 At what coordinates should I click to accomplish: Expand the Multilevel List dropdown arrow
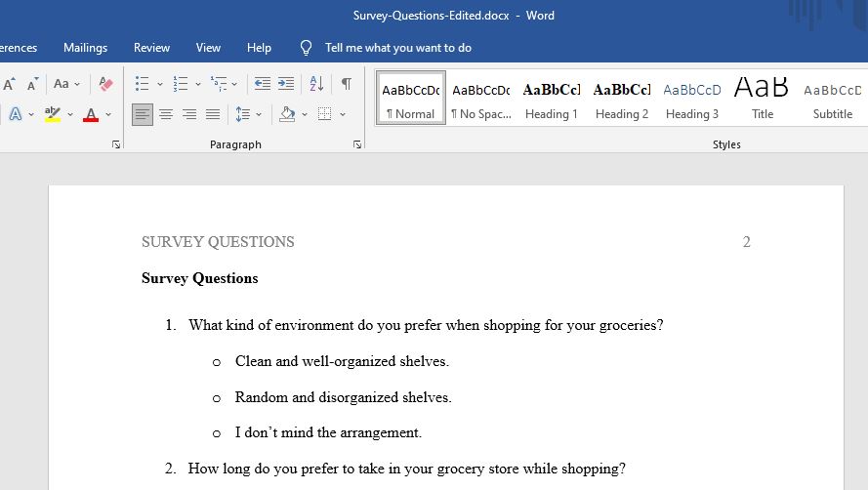pyautogui.click(x=234, y=84)
